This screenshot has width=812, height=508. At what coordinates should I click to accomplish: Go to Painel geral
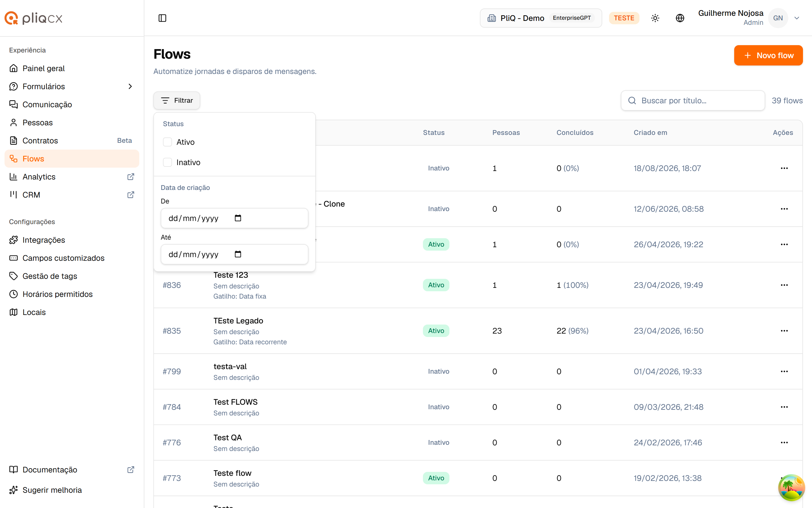[72, 68]
